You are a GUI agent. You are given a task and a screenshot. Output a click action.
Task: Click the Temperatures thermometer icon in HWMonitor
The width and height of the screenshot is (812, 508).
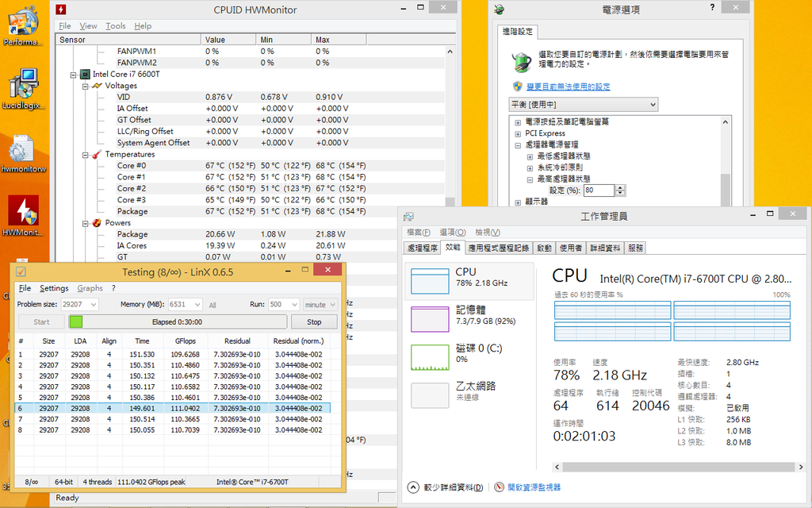pyautogui.click(x=97, y=155)
